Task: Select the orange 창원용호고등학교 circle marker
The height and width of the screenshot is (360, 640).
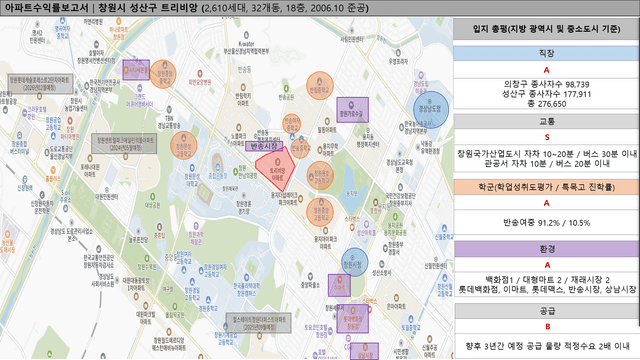Action: click(320, 176)
